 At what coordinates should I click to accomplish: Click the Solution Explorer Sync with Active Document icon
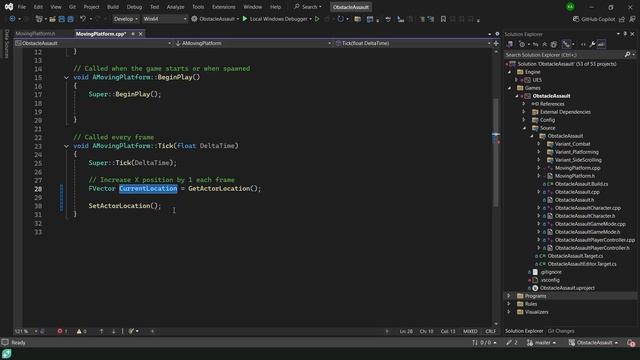pyautogui.click(x=535, y=44)
